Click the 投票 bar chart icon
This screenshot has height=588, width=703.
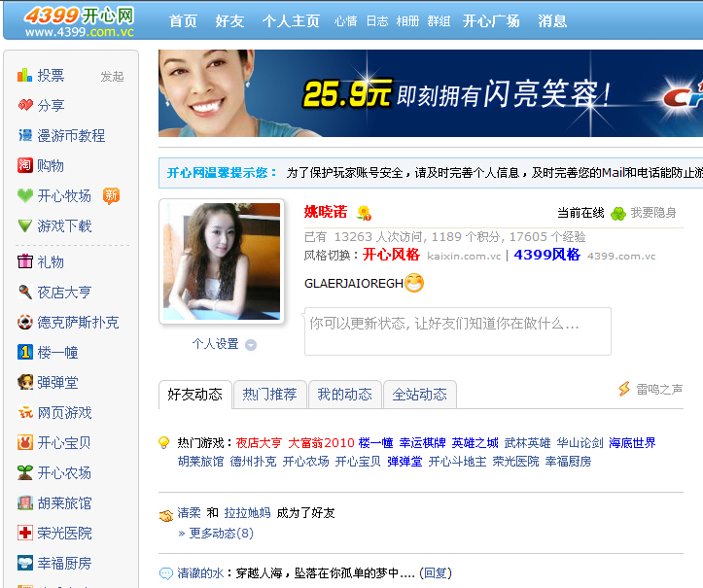coord(24,75)
